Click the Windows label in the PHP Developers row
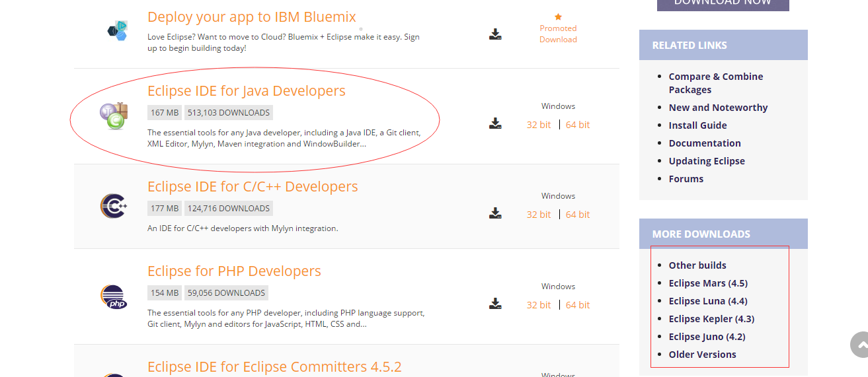The height and width of the screenshot is (377, 868). (x=558, y=286)
